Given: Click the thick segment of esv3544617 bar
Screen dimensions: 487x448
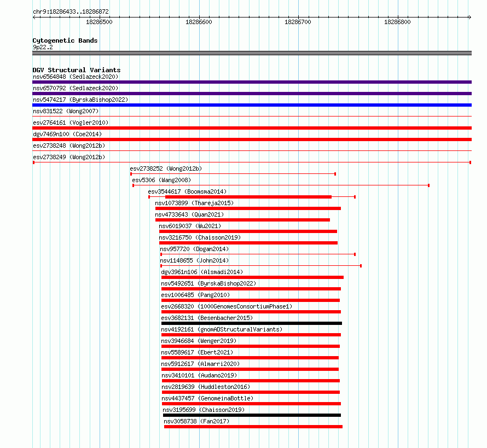Looking at the screenshot, I should tap(248, 197).
